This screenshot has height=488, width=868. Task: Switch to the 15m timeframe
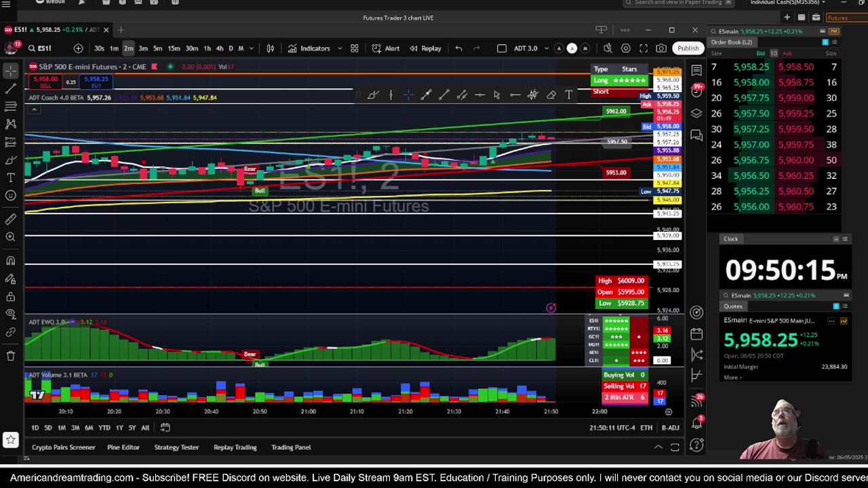[174, 48]
